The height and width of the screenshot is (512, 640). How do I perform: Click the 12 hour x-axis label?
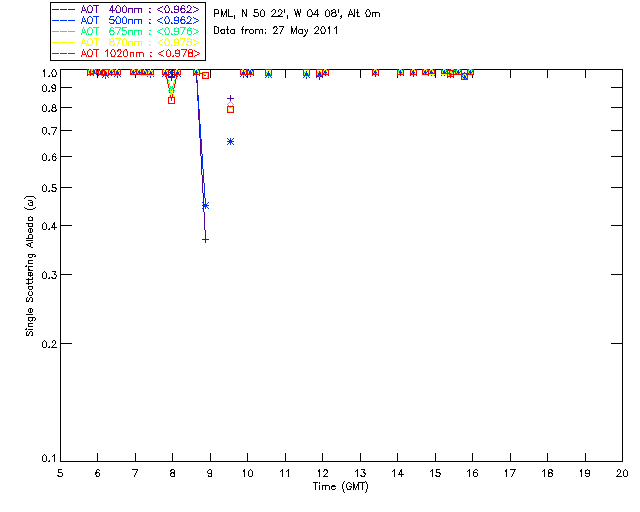[322, 473]
